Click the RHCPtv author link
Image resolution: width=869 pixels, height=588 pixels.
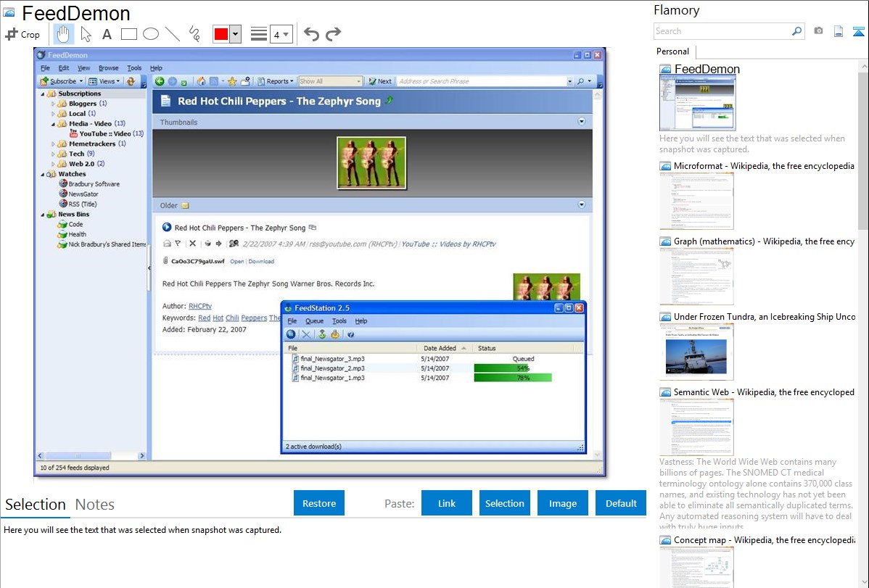coord(200,306)
